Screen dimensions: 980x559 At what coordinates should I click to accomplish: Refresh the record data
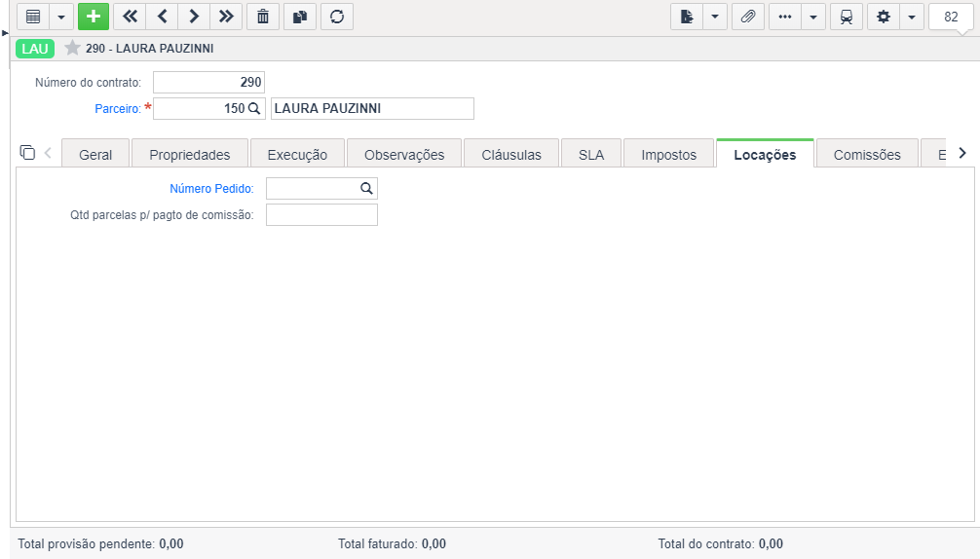[337, 17]
